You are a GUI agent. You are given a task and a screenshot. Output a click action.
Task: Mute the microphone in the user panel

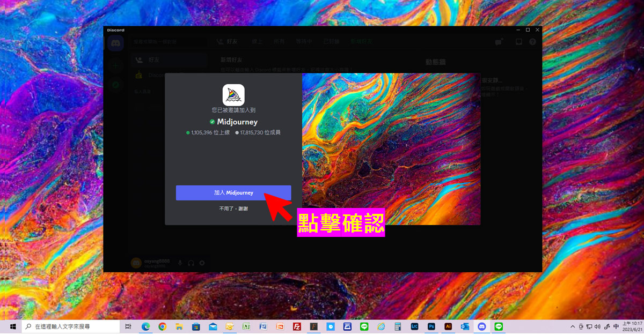180,263
